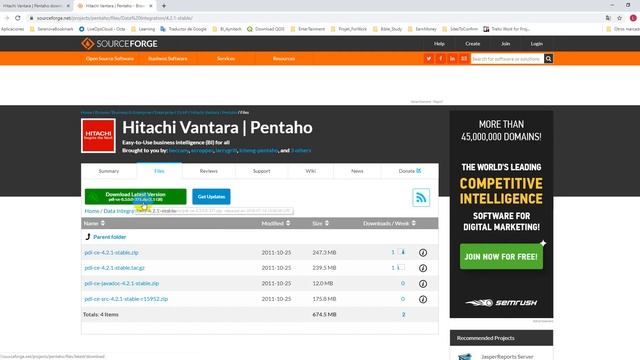The image size is (640, 360).
Task: Open the RSS feed icon
Action: point(421,198)
